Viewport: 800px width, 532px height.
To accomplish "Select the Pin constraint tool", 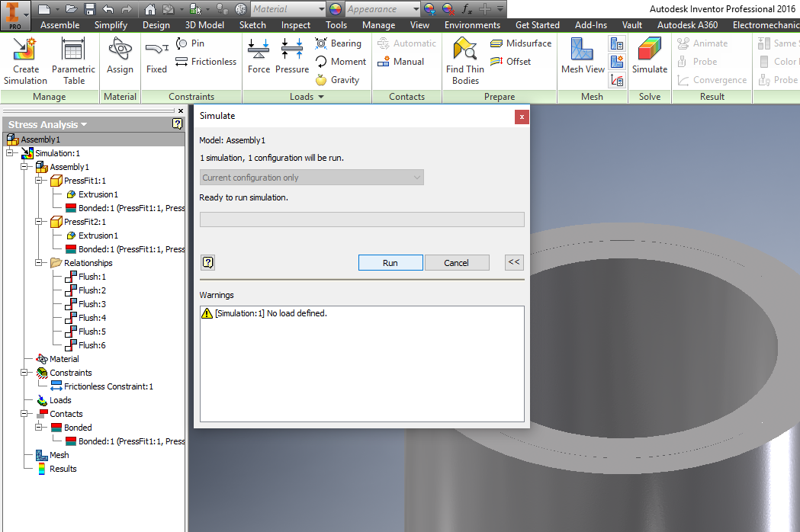I will coord(191,43).
